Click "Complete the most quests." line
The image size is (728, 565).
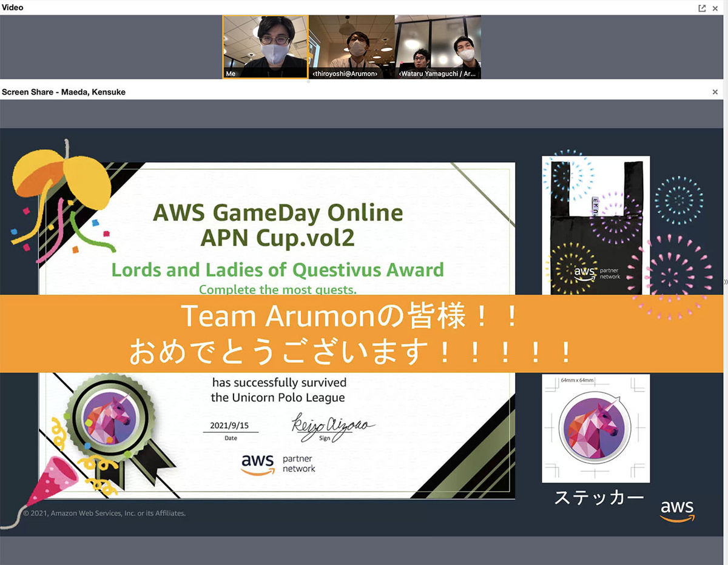coord(278,289)
